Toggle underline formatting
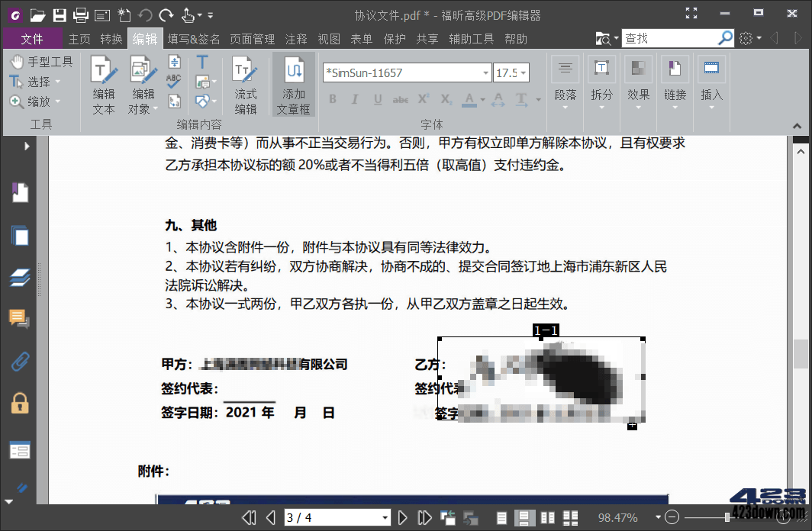 pos(377,99)
